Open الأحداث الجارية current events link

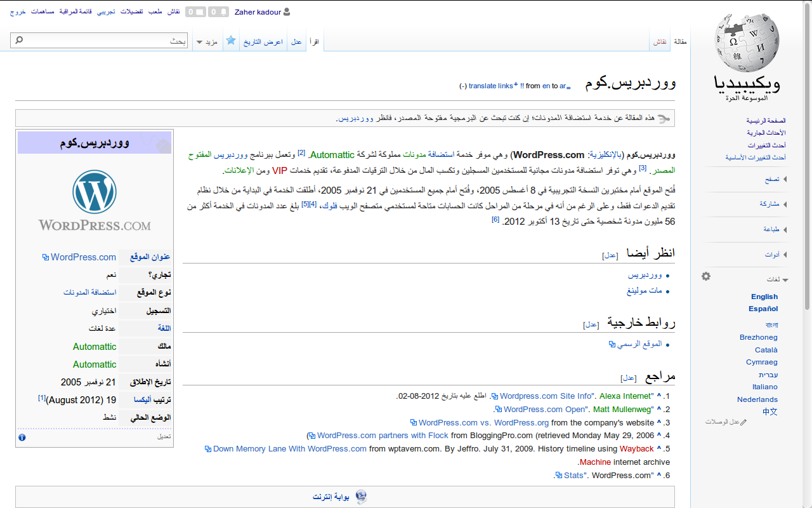[x=767, y=133]
